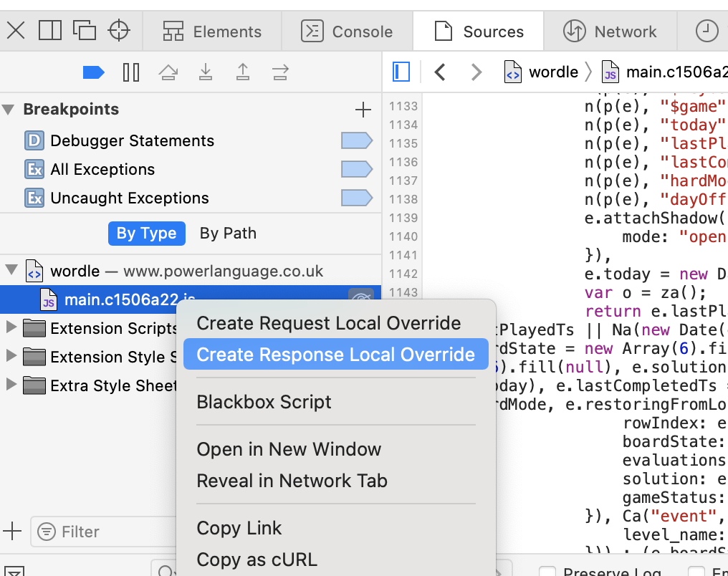Viewport: 728px width, 576px height.
Task: Open the Sources tab
Action: (x=478, y=32)
